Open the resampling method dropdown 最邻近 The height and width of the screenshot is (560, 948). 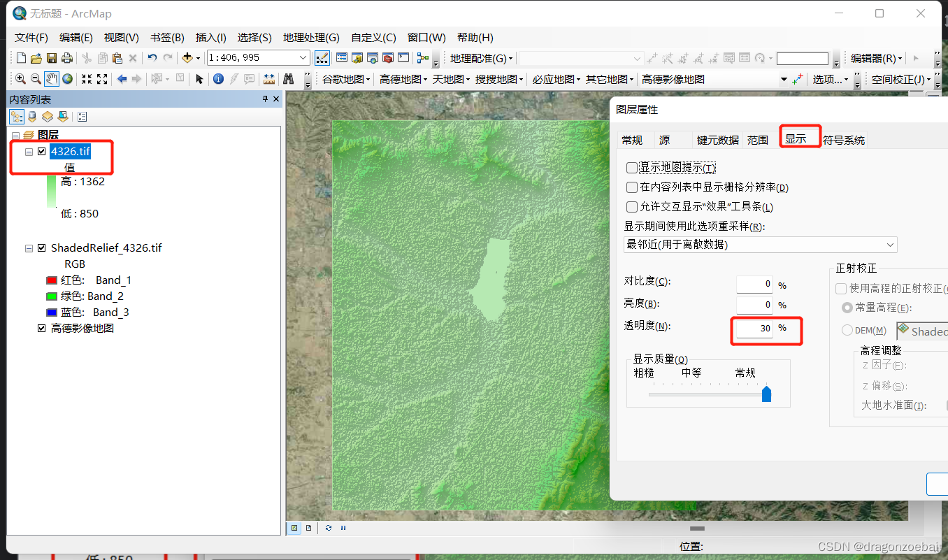tap(890, 245)
